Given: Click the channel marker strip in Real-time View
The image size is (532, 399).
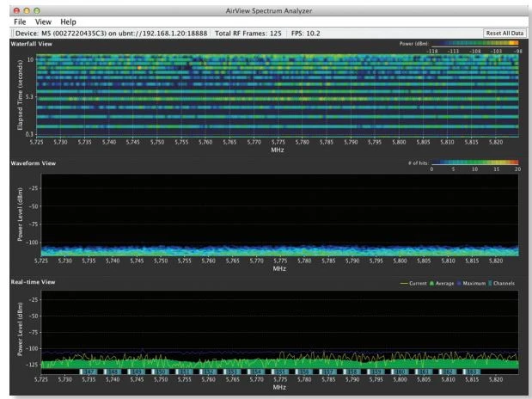Looking at the screenshot, I should [x=279, y=372].
